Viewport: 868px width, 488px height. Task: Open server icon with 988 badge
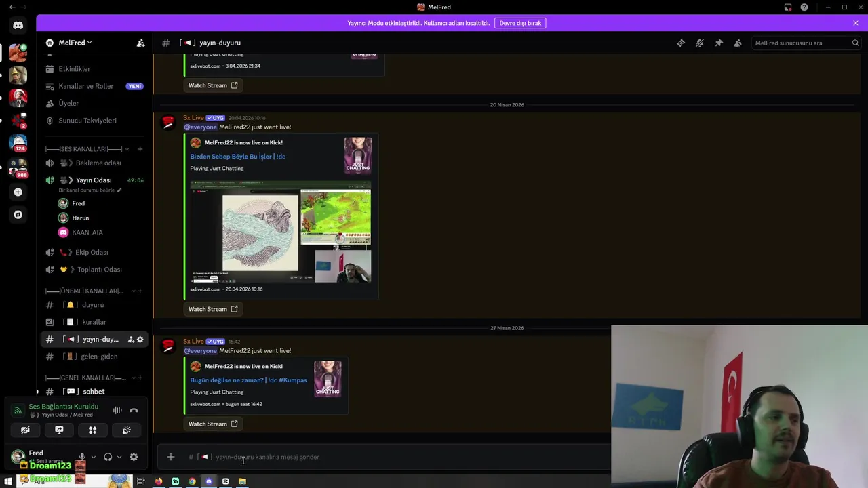click(18, 168)
